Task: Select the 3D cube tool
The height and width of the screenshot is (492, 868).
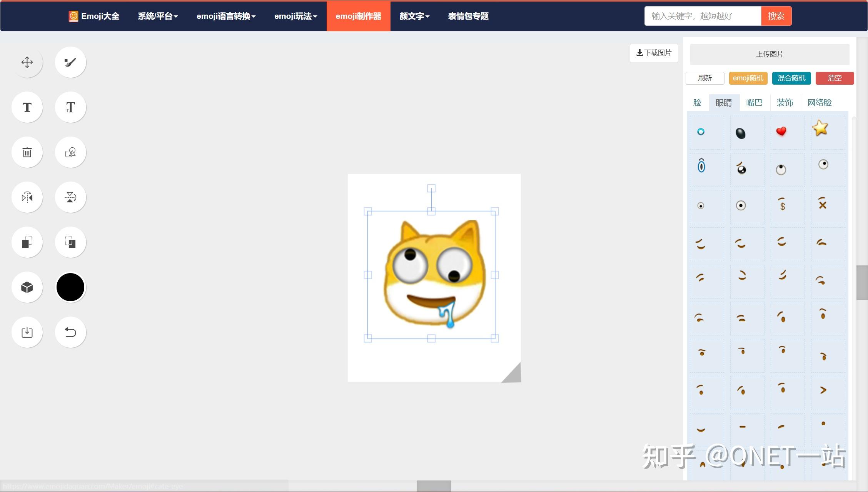Action: (x=27, y=287)
